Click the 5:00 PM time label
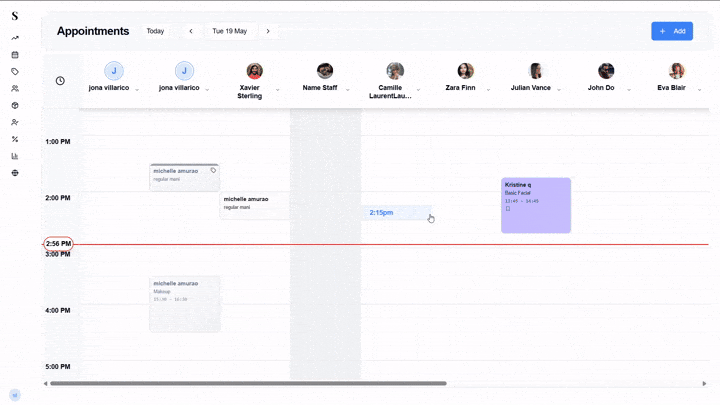Viewport: 720px width, 405px height. pyautogui.click(x=58, y=367)
